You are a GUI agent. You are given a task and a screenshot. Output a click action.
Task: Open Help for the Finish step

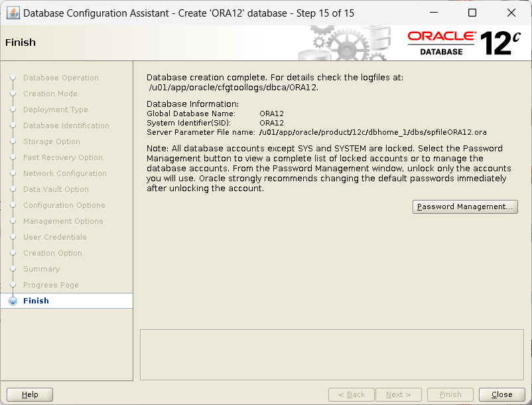tap(30, 394)
